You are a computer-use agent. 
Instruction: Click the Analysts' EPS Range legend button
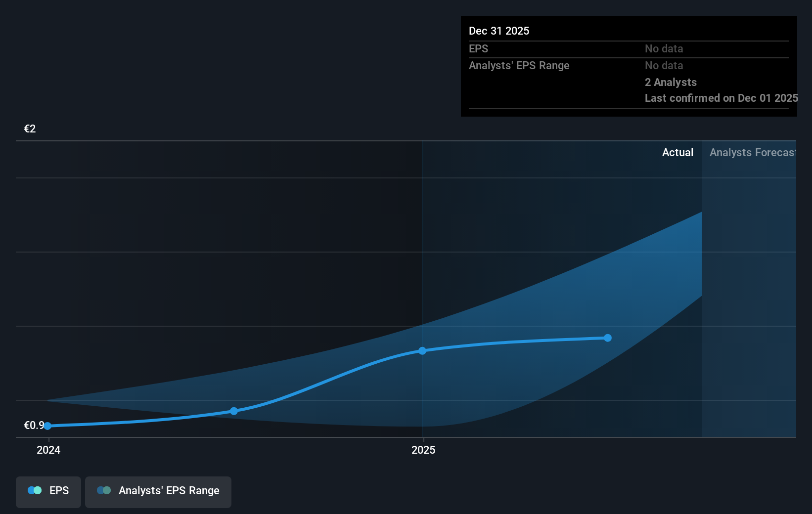pyautogui.click(x=158, y=491)
